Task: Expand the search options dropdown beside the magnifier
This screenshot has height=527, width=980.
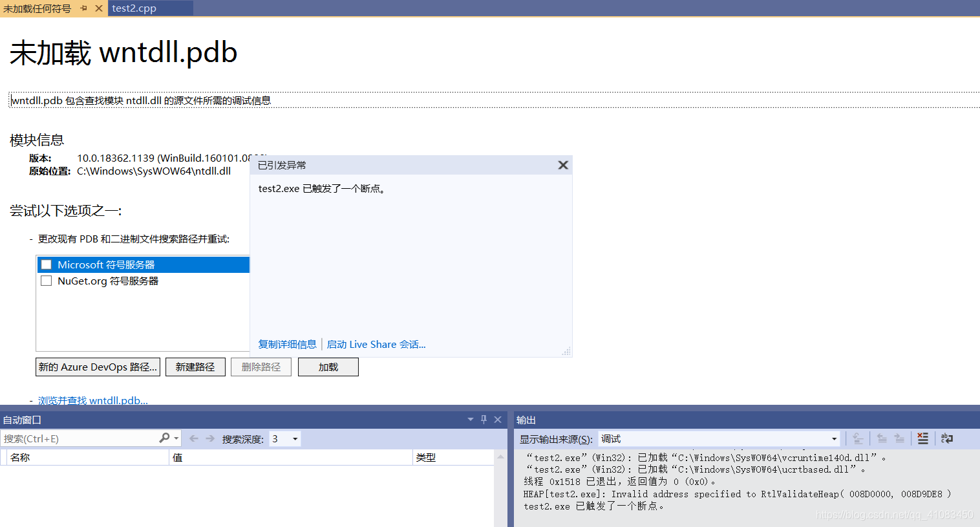Action: (x=176, y=438)
